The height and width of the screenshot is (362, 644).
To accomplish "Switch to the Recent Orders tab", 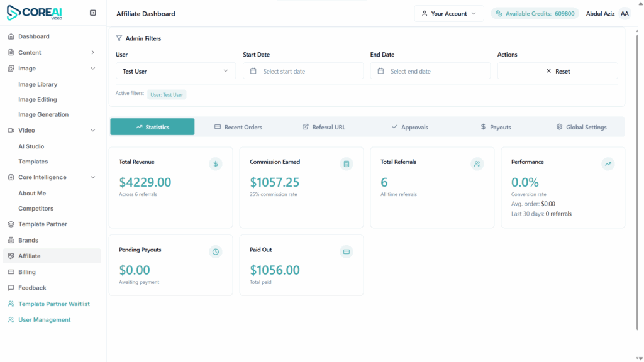I will (x=238, y=127).
